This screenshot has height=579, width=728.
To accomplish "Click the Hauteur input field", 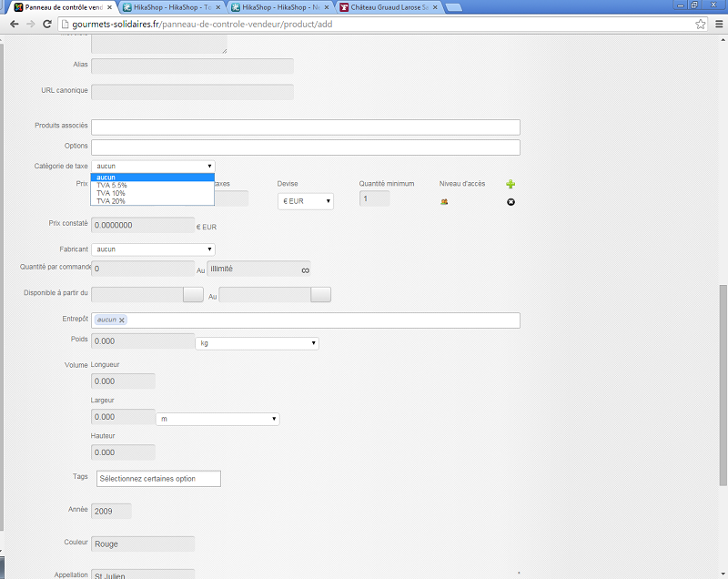I will point(123,452).
